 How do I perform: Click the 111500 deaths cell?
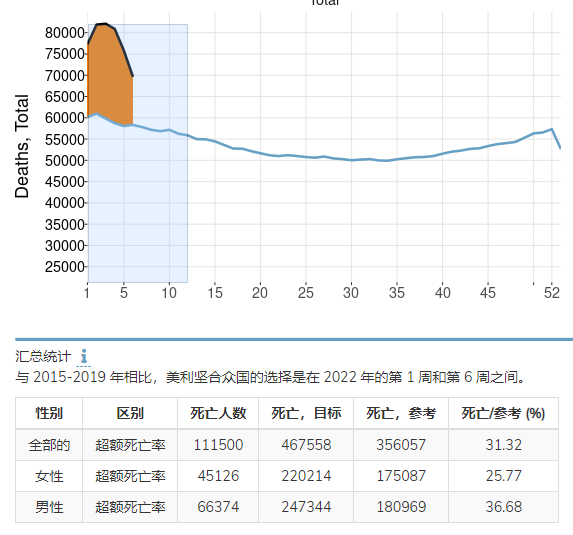(218, 445)
